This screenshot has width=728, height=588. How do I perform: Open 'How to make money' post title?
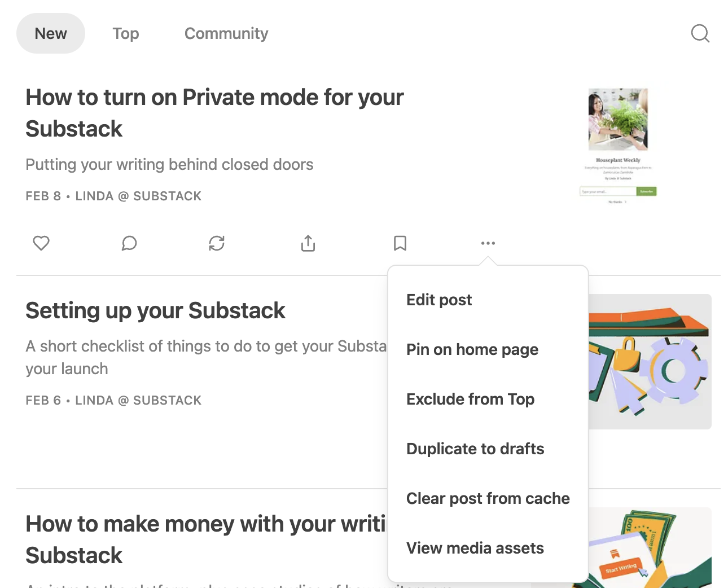pyautogui.click(x=205, y=539)
